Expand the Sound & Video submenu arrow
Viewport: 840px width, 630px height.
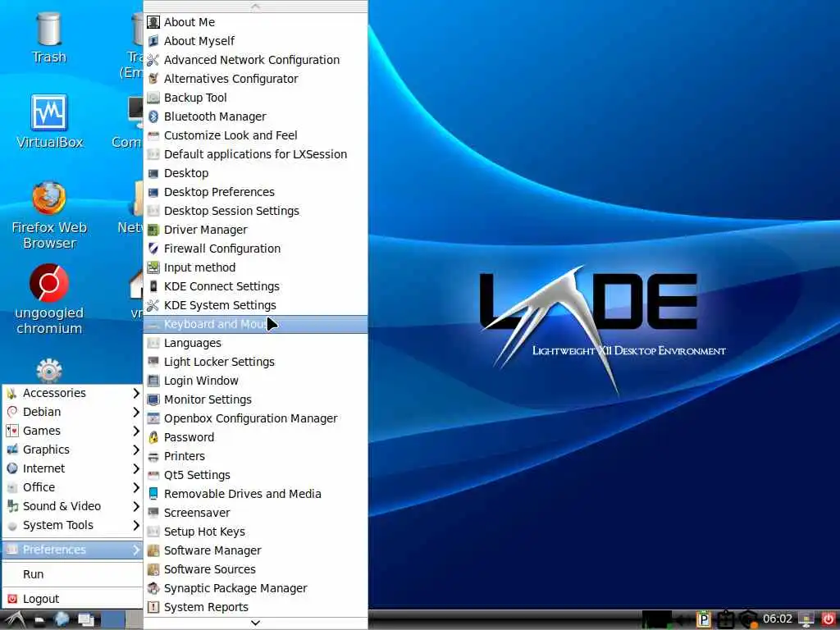[x=135, y=506]
